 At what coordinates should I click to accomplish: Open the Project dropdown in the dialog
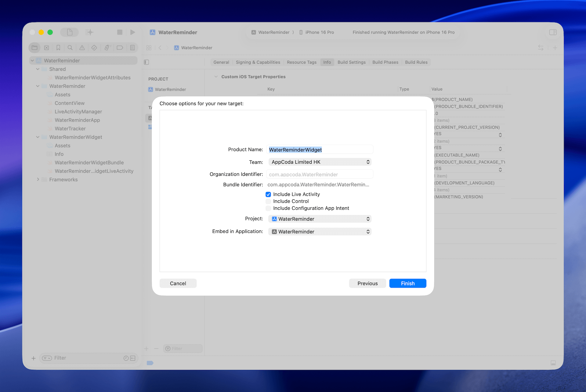click(x=320, y=219)
